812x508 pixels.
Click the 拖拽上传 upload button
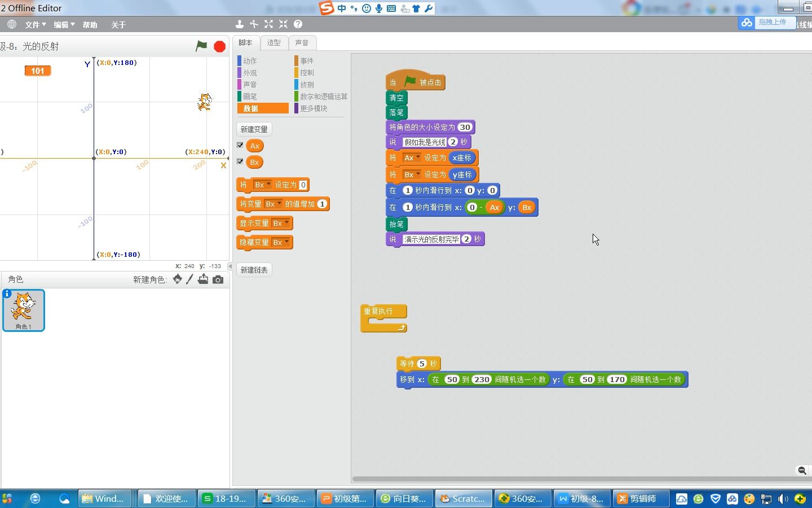[x=767, y=23]
